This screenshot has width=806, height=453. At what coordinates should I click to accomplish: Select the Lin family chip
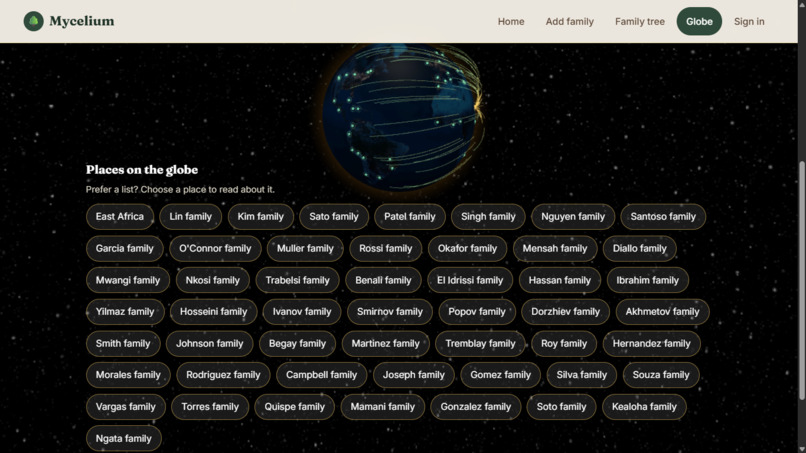[190, 216]
